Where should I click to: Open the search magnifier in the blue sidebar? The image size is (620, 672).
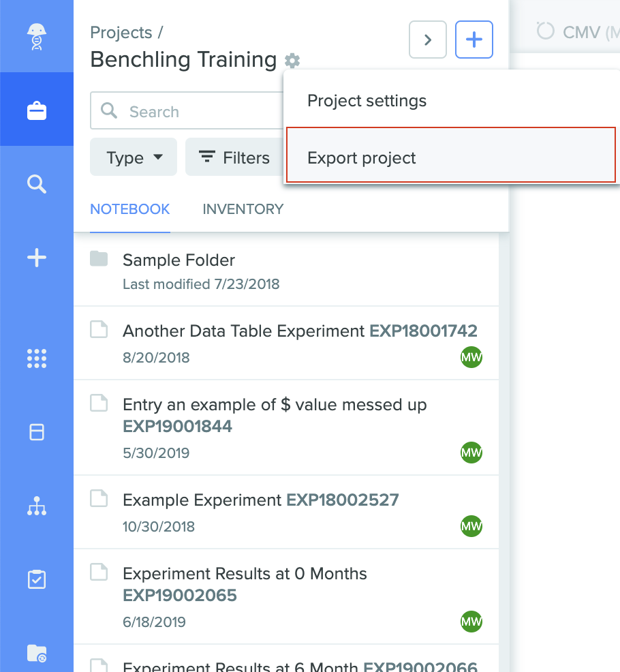click(x=36, y=184)
